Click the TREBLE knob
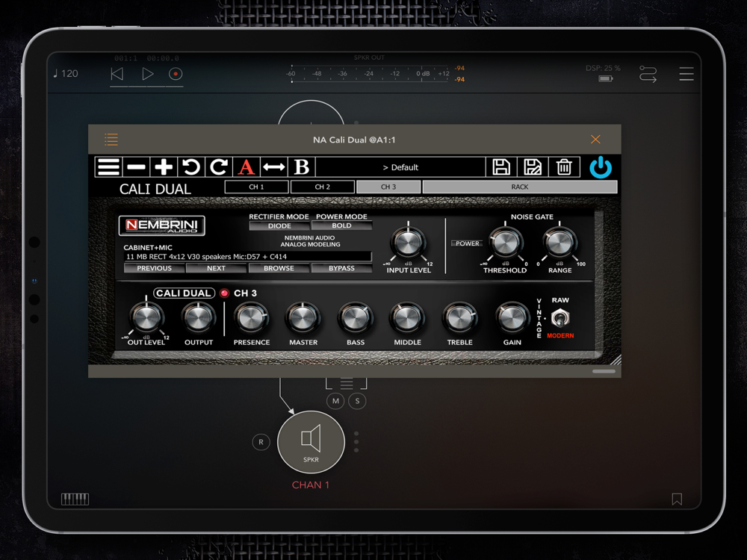Screen dimensions: 747x560 tap(459, 318)
